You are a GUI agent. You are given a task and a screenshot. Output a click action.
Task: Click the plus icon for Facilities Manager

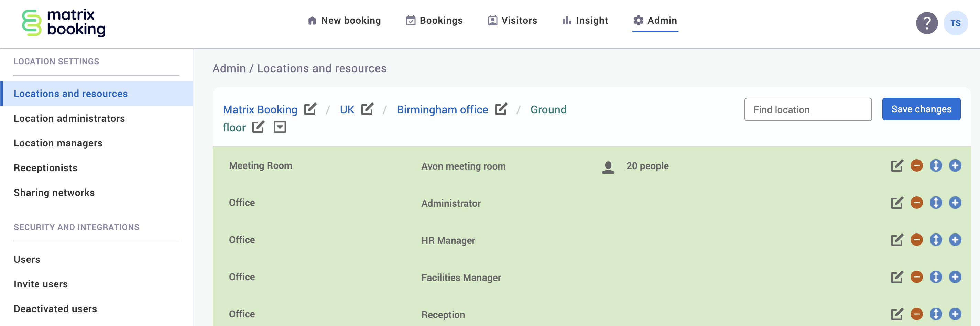(x=955, y=277)
